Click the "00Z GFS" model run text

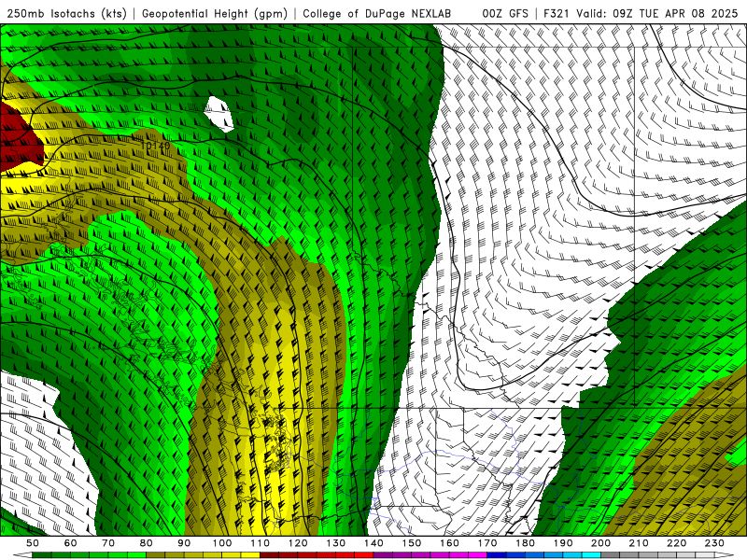pos(505,14)
